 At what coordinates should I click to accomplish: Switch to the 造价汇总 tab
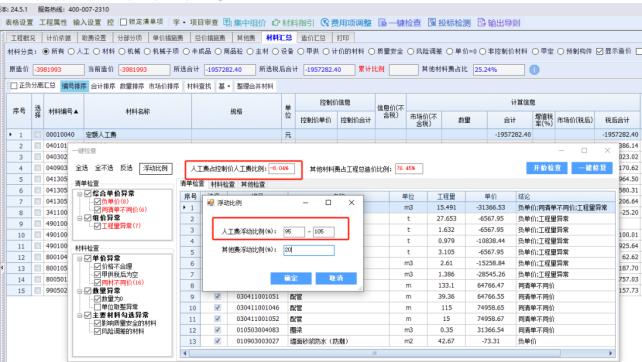[313, 38]
